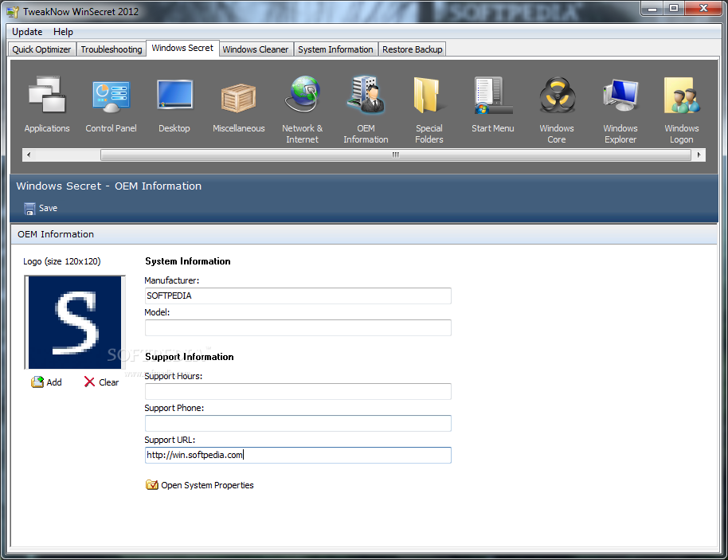Click the Model input field
The width and height of the screenshot is (728, 560).
pos(298,328)
